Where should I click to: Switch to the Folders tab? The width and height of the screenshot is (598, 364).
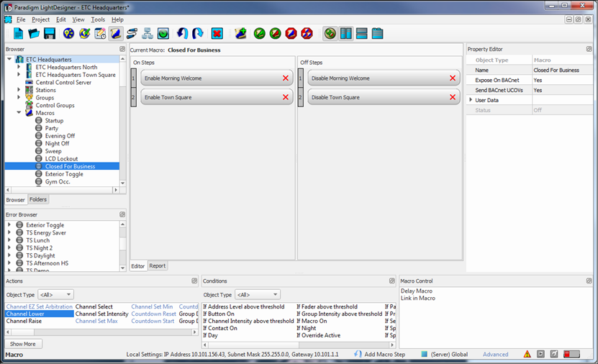[x=38, y=199]
